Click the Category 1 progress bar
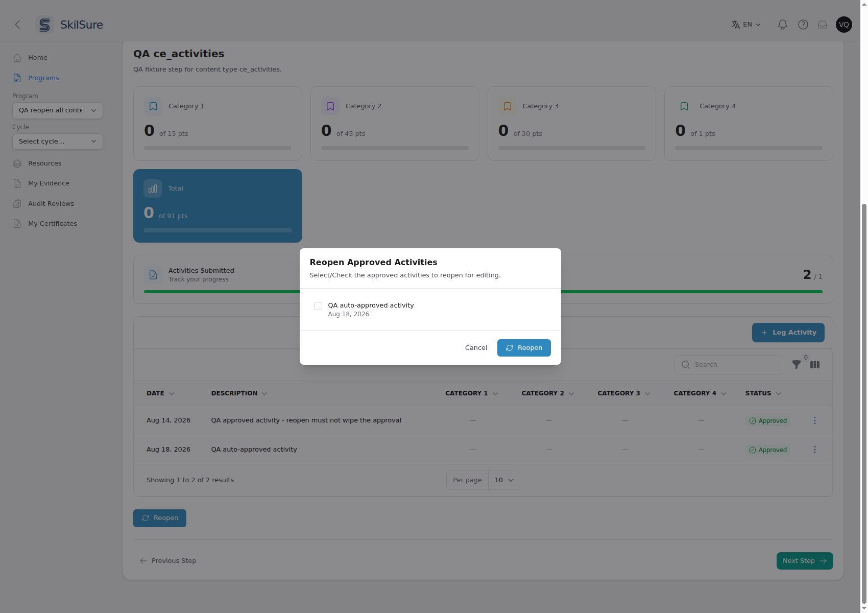The height and width of the screenshot is (613, 868). pyautogui.click(x=218, y=148)
